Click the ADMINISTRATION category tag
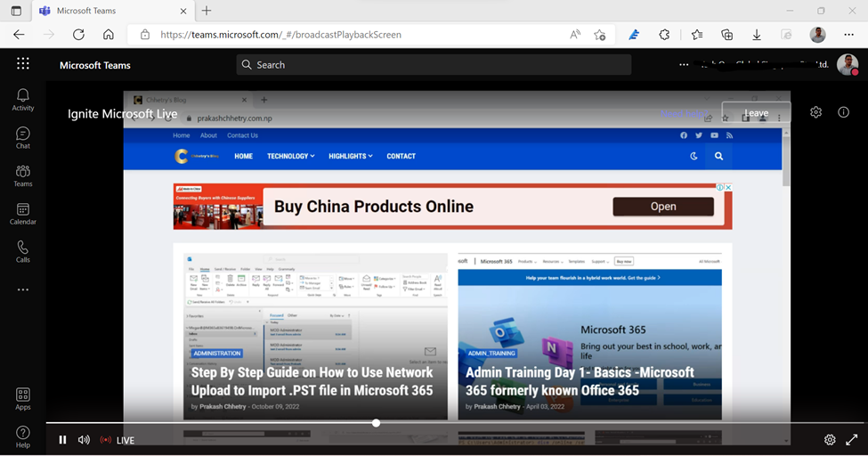This screenshot has width=868, height=456. click(x=217, y=353)
